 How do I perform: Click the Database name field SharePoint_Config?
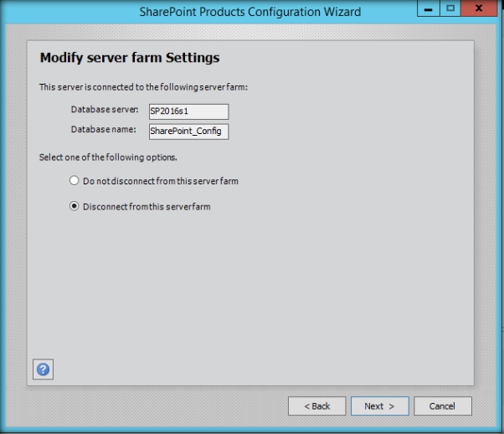click(188, 132)
